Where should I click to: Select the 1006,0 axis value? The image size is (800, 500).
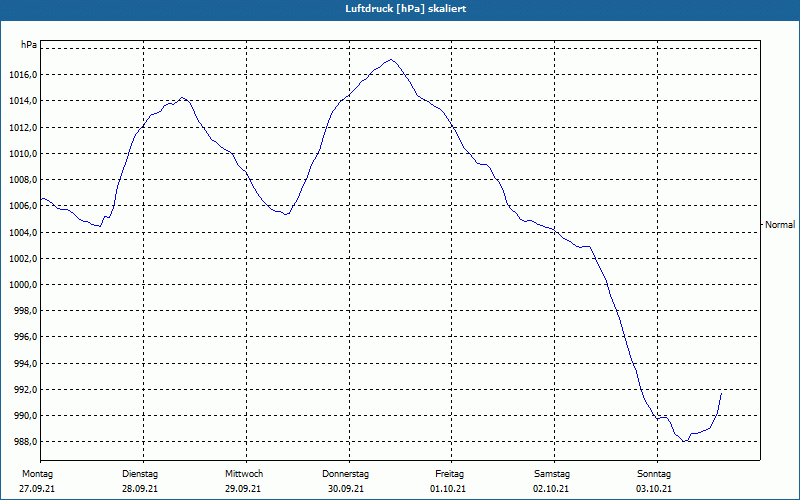pyautogui.click(x=23, y=206)
